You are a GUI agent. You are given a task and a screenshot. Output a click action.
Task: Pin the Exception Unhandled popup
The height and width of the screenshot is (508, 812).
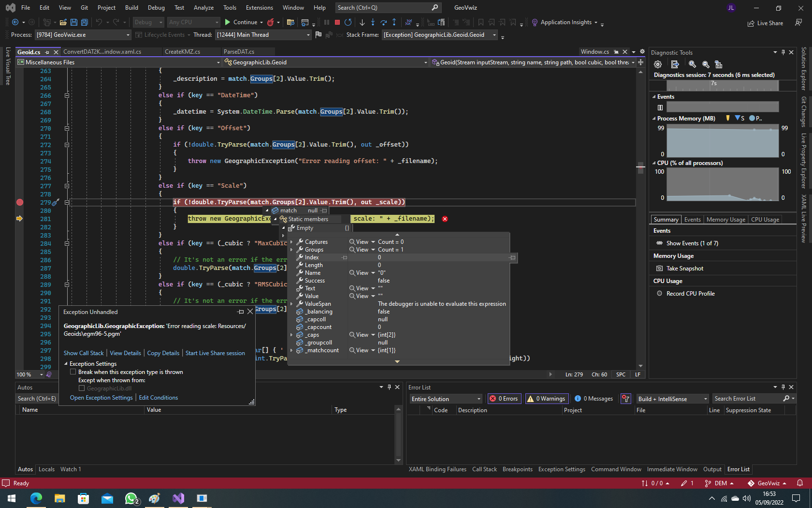pos(241,312)
